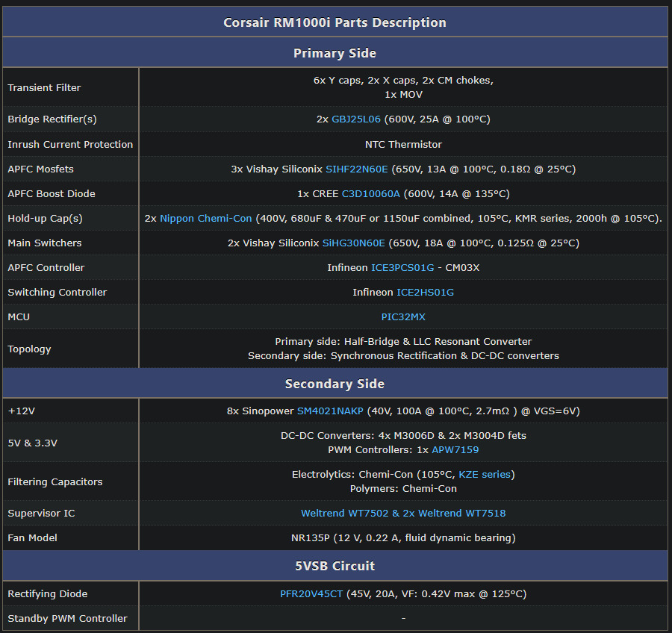
Task: Click the 'Hold-up Cap(s)' row label
Action: coord(45,219)
